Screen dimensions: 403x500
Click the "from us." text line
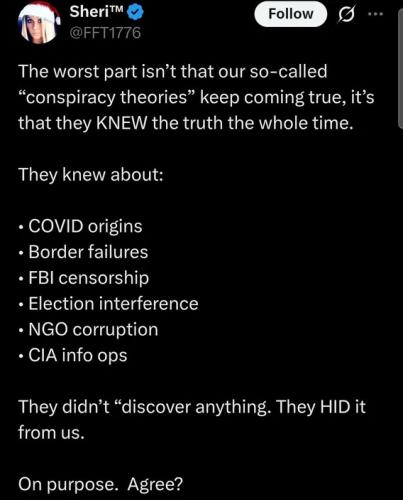pos(51,433)
